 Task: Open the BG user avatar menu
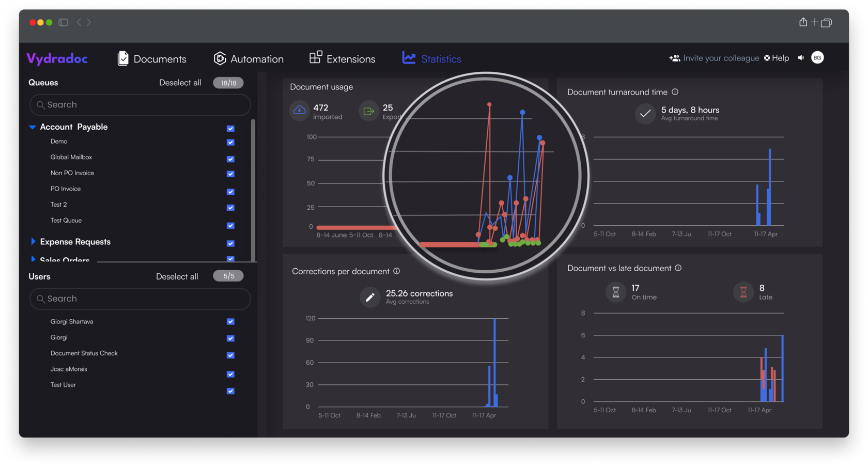tap(817, 58)
